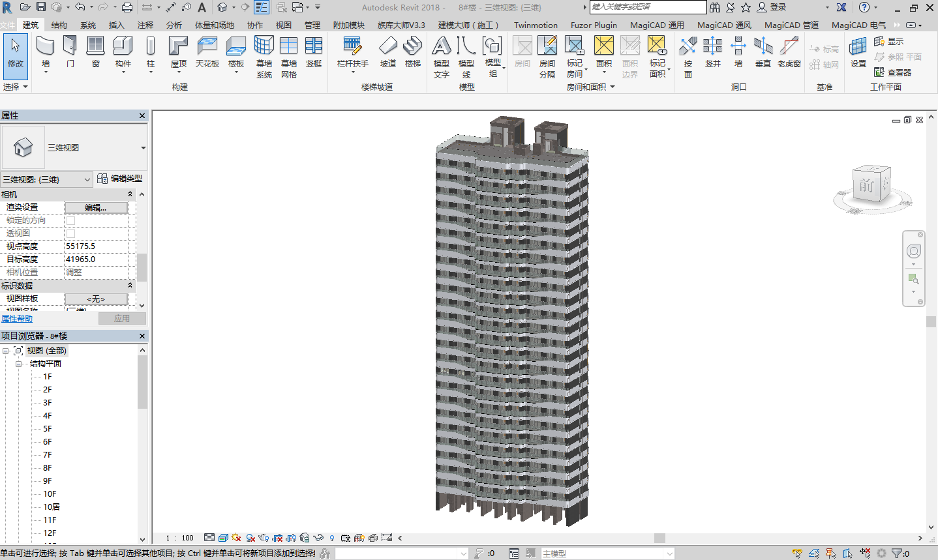The height and width of the screenshot is (560, 938).
Task: Toggle the Show (显示) work plane button
Action: (889, 41)
